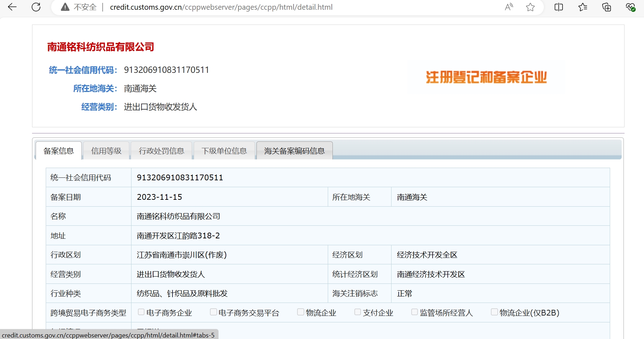The image size is (644, 339).
Task: Select the address 南通开发区江韵路318-2
Action: click(178, 236)
